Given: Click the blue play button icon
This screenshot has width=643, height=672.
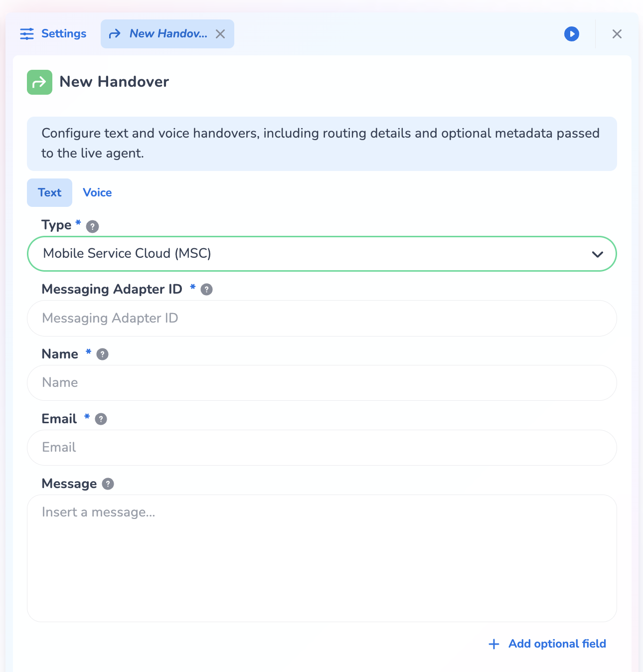Looking at the screenshot, I should (571, 34).
